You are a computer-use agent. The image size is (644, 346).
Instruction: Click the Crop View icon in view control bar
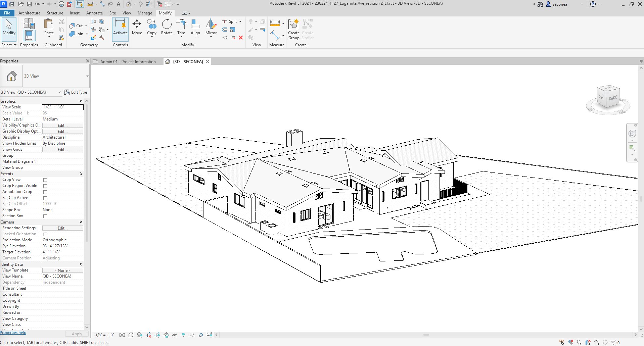(x=148, y=335)
